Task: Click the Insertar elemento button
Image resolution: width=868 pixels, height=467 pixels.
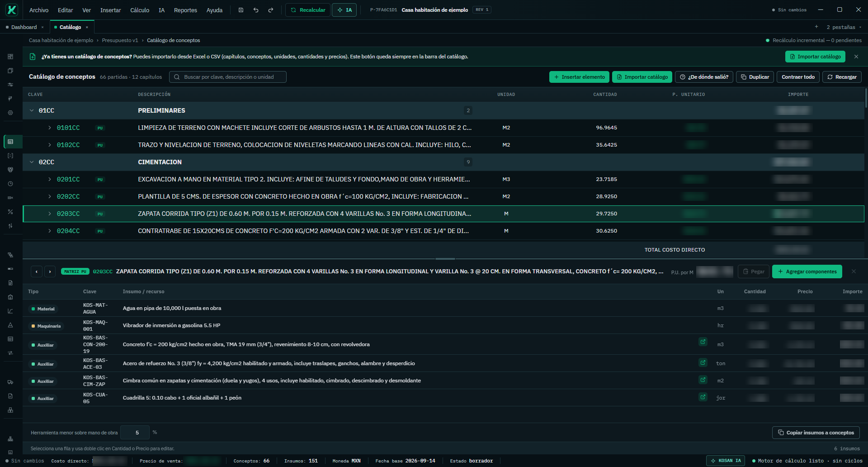Action: (579, 77)
